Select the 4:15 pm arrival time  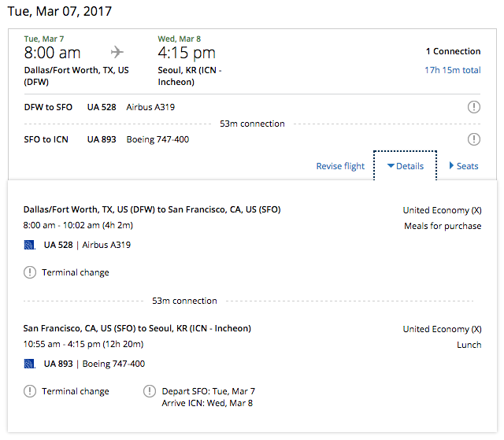pyautogui.click(x=187, y=53)
